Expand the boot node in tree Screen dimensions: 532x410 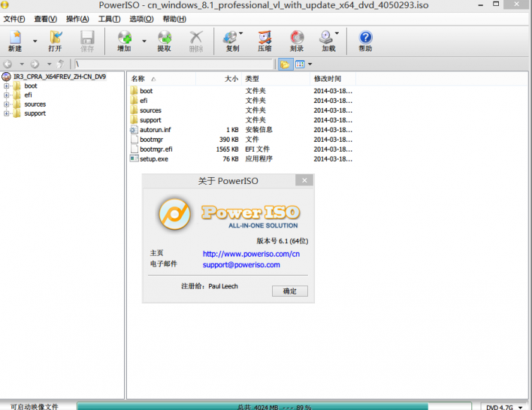[x=6, y=86]
